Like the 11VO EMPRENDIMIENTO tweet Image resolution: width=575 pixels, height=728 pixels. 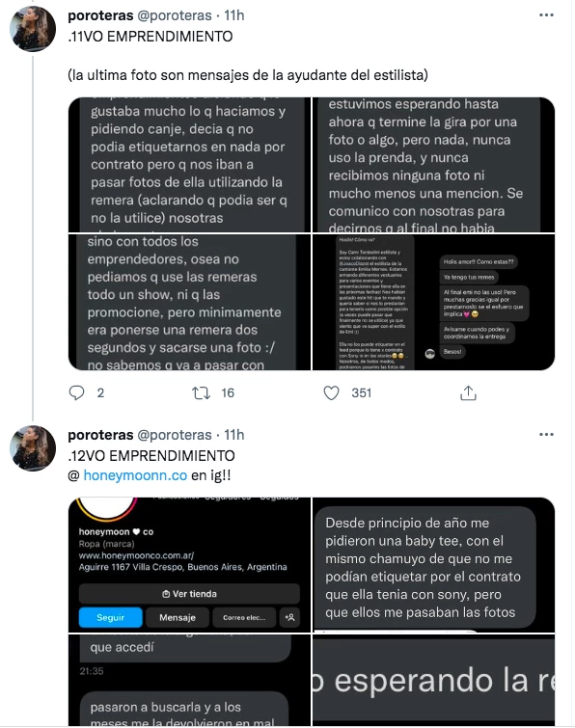pyautogui.click(x=331, y=393)
